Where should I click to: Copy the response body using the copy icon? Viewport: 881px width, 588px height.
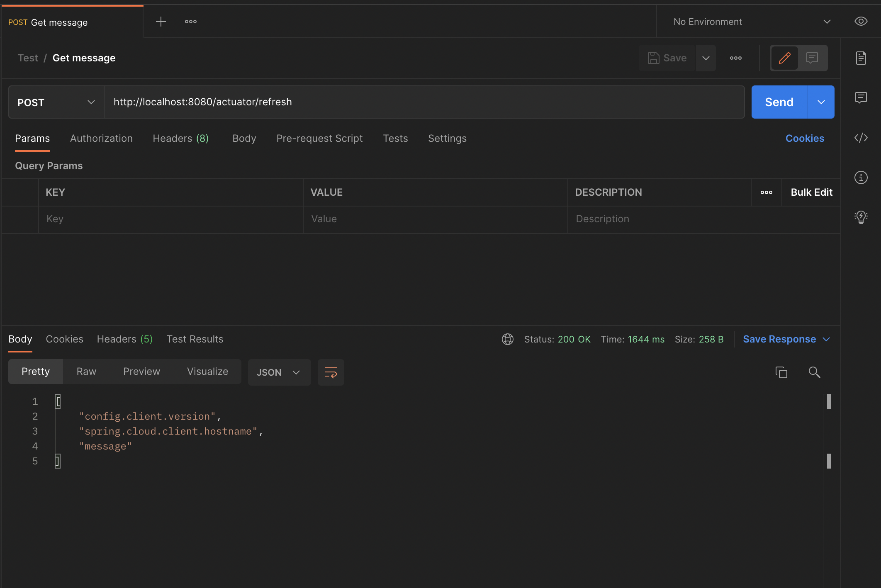781,372
